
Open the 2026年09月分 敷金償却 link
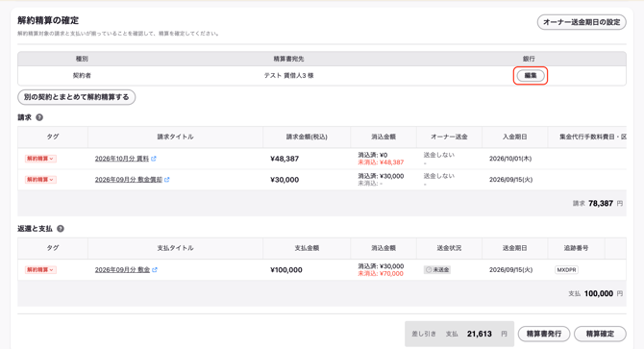(129, 180)
